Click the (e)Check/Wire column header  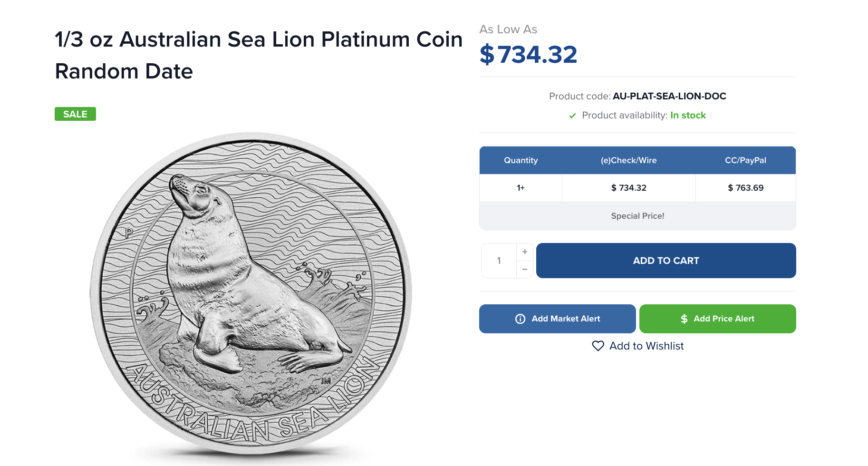coord(628,160)
